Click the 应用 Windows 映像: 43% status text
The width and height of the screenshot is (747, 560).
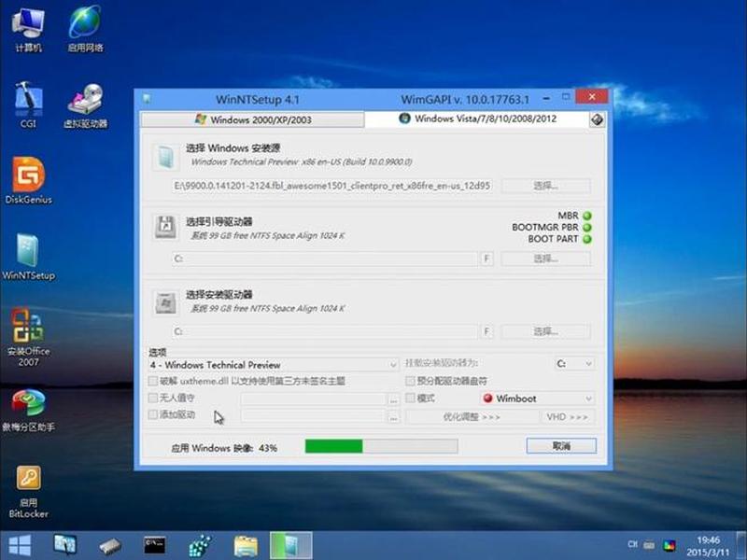click(224, 448)
